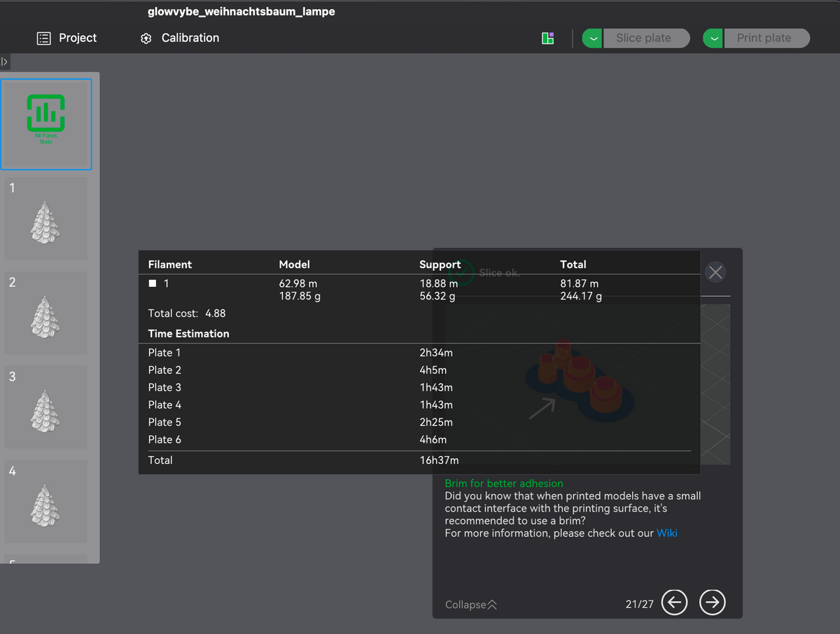Click the green and purple layout icon
This screenshot has height=634, width=840.
pos(548,38)
